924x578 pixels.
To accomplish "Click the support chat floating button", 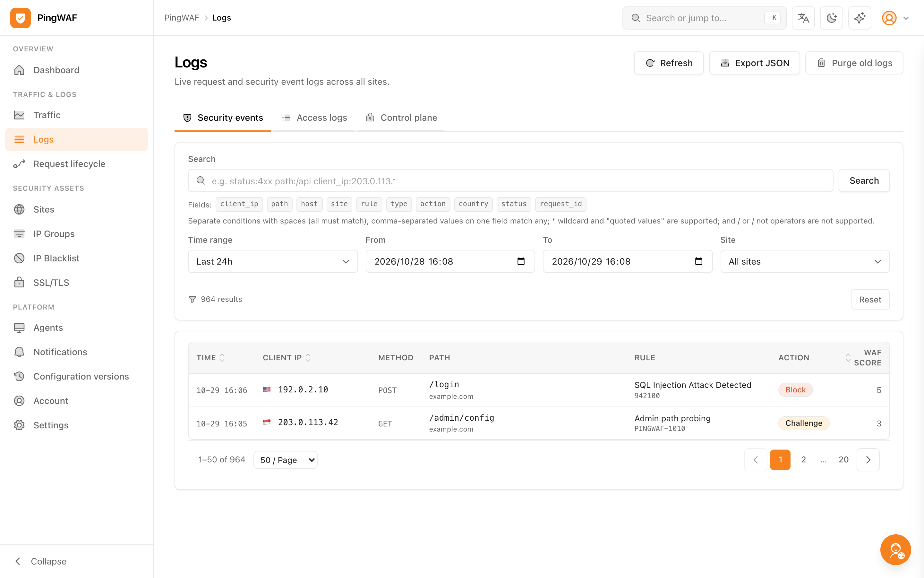I will pyautogui.click(x=895, y=549).
